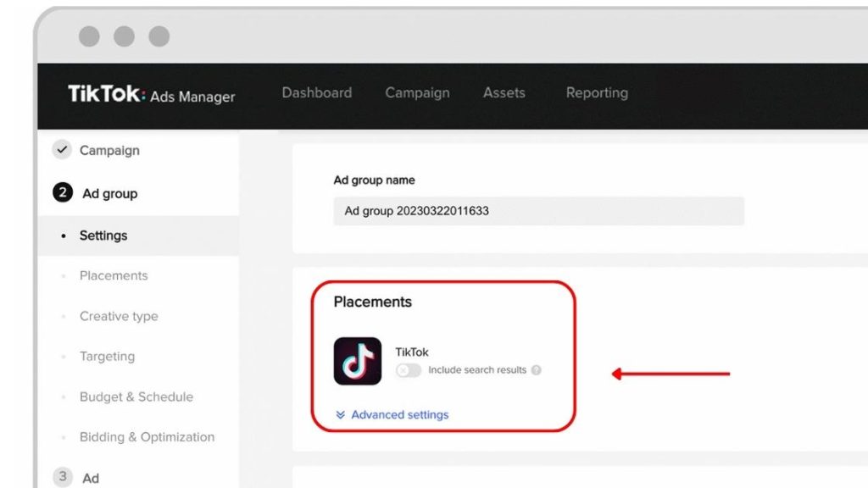Navigate to Targeting section
Viewport: 868px width, 488px height.
107,357
